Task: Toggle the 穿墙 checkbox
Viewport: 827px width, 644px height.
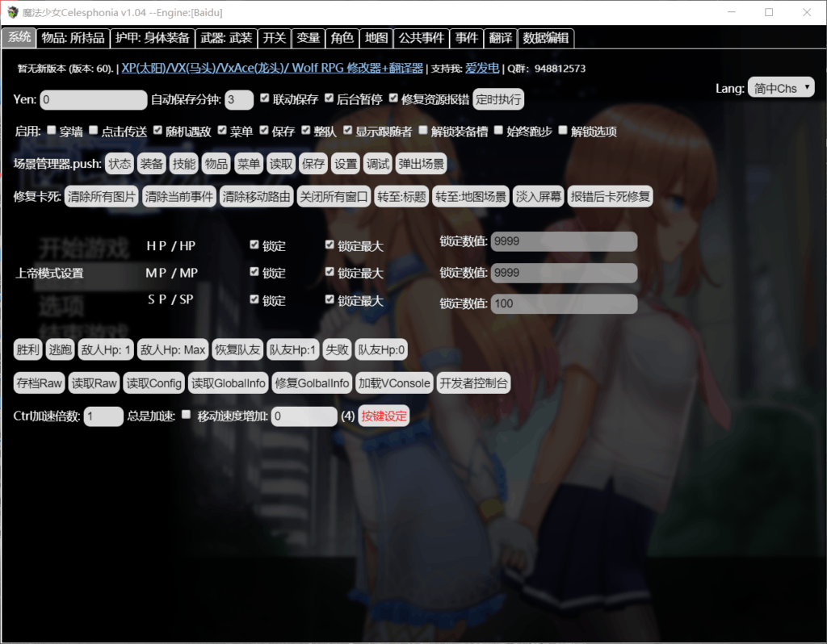Action: click(x=52, y=131)
